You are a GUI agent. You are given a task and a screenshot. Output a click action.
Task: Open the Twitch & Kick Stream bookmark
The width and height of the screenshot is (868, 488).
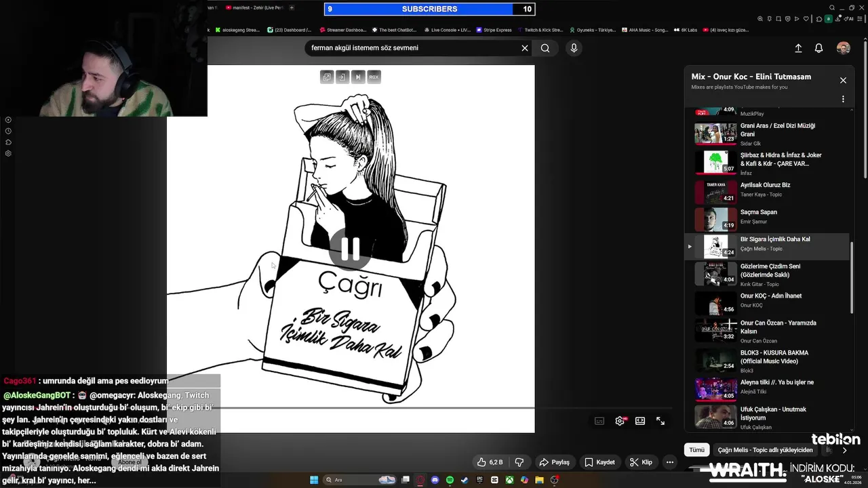pos(540,30)
